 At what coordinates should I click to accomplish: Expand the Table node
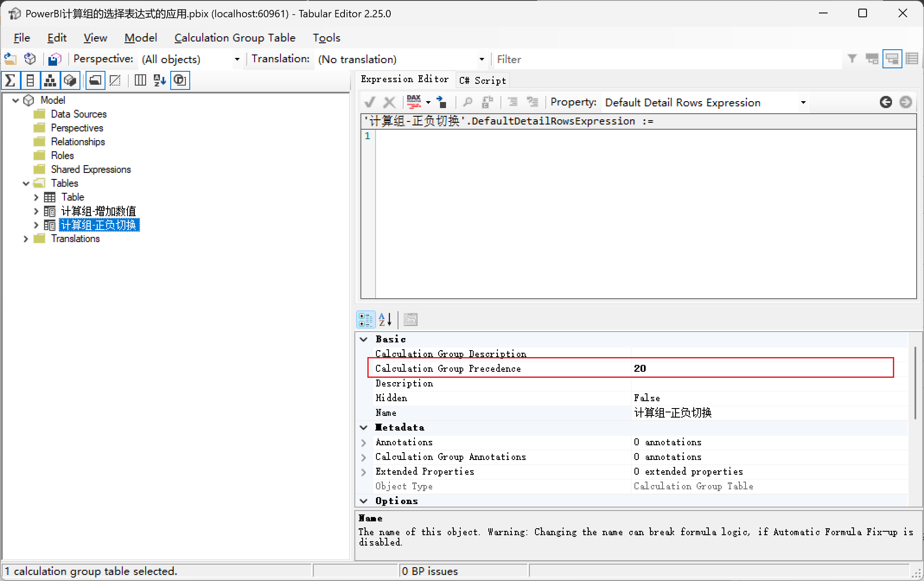pos(36,197)
